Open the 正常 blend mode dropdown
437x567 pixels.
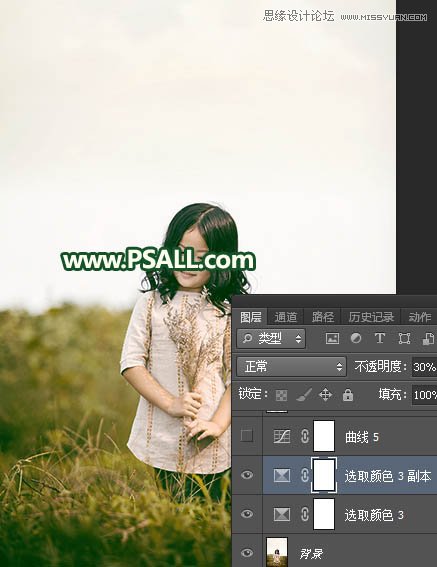pyautogui.click(x=292, y=367)
